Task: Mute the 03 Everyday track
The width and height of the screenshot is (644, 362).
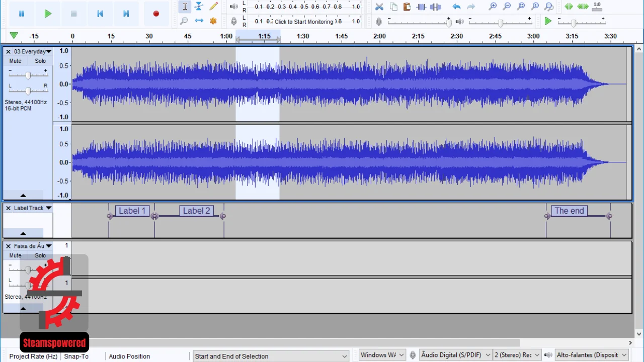Action: 16,61
